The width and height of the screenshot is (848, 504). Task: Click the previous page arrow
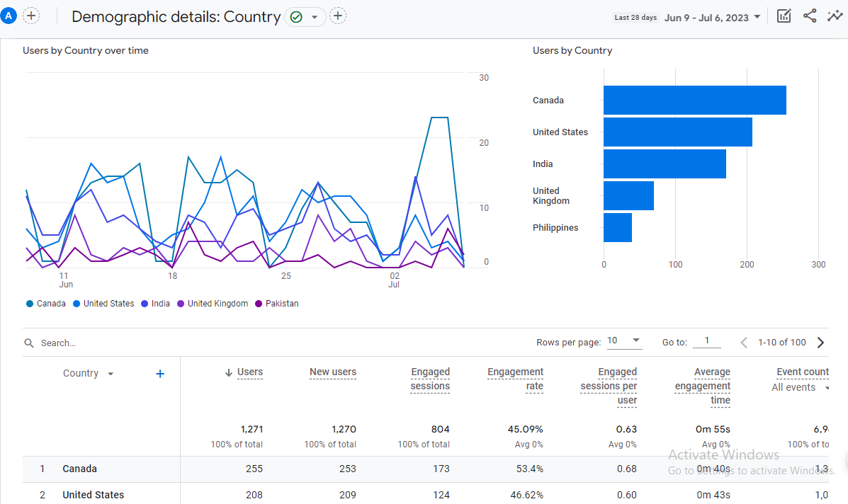tap(744, 343)
